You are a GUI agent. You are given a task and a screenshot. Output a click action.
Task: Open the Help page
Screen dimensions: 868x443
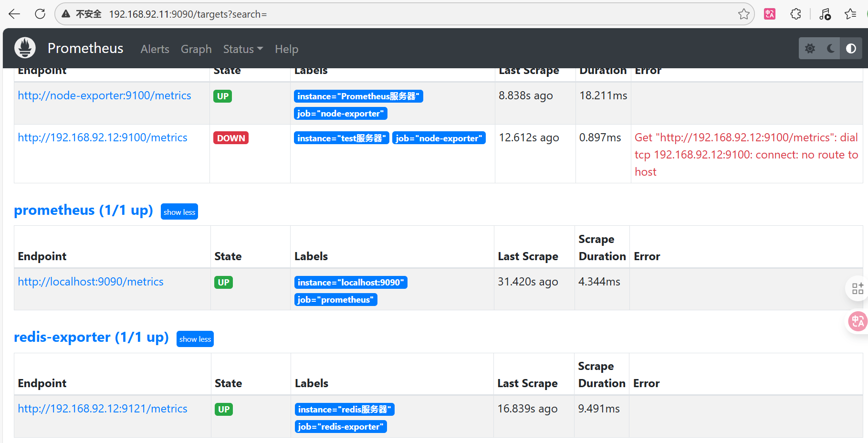click(286, 49)
